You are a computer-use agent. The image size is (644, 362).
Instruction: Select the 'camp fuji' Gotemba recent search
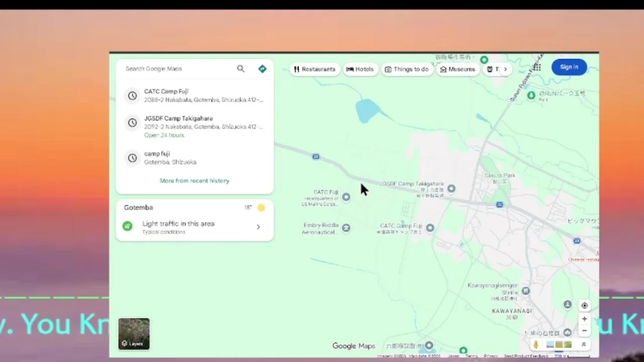point(195,158)
